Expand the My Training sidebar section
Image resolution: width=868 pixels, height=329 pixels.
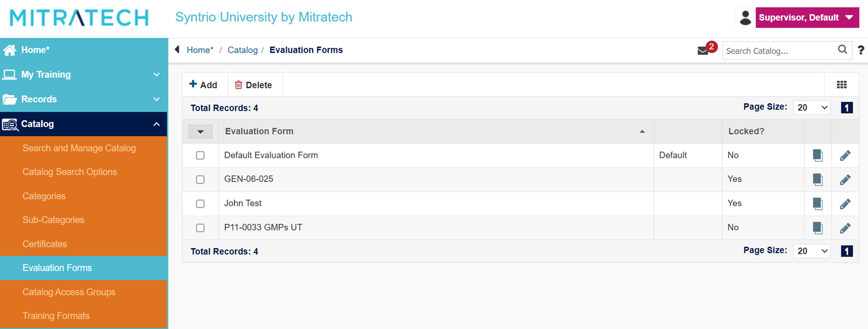[x=84, y=74]
